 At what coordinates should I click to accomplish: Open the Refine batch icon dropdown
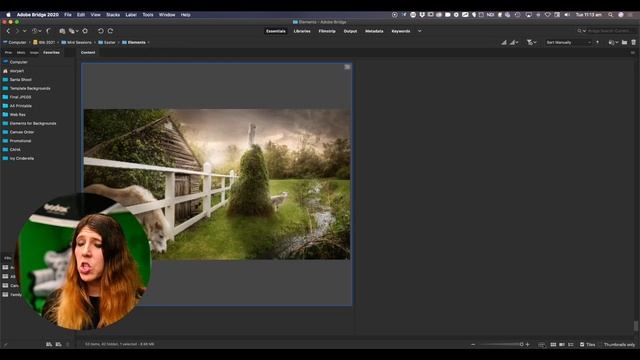[73, 31]
